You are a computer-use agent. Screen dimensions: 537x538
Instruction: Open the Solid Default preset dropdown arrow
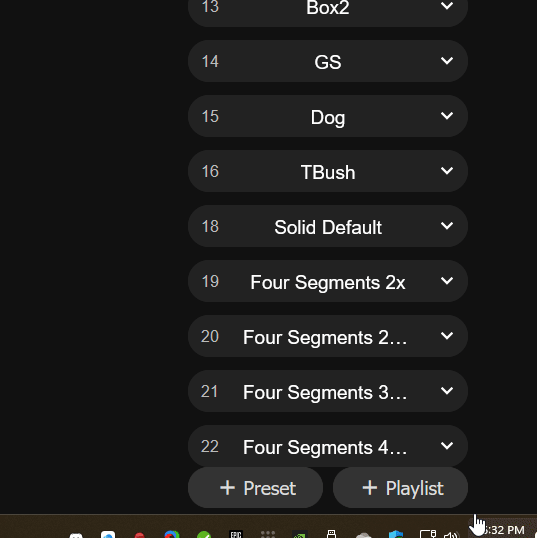coord(447,226)
